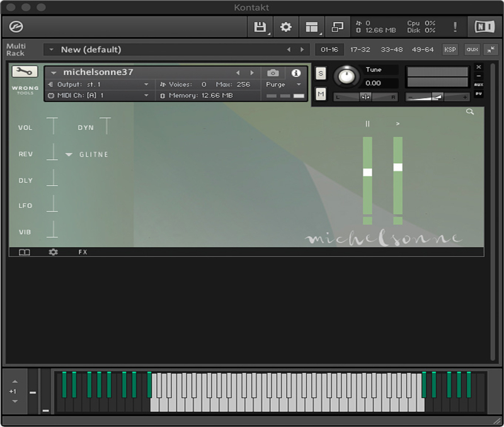Show instrument info with the i icon
This screenshot has height=427, width=504.
tap(296, 73)
